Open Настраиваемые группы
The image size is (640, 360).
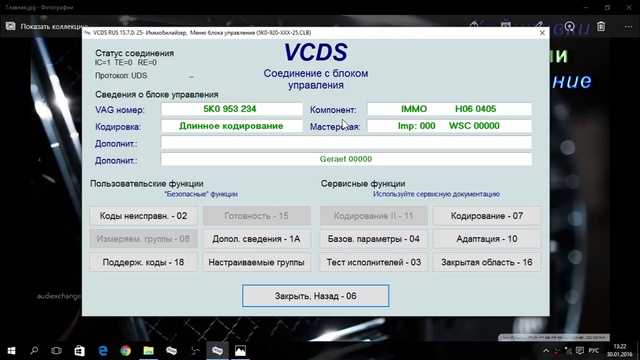click(x=256, y=262)
